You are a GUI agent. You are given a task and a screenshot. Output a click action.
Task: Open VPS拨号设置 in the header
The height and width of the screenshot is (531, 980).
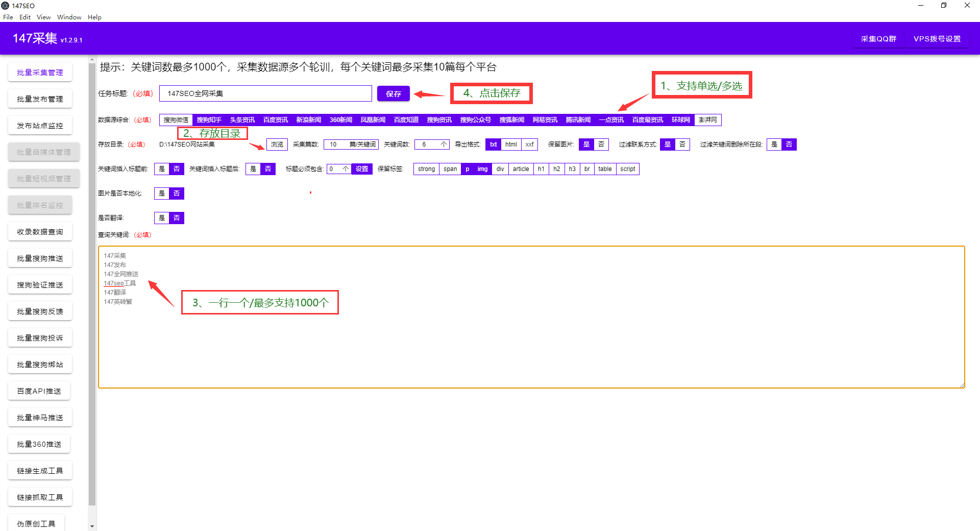click(937, 39)
